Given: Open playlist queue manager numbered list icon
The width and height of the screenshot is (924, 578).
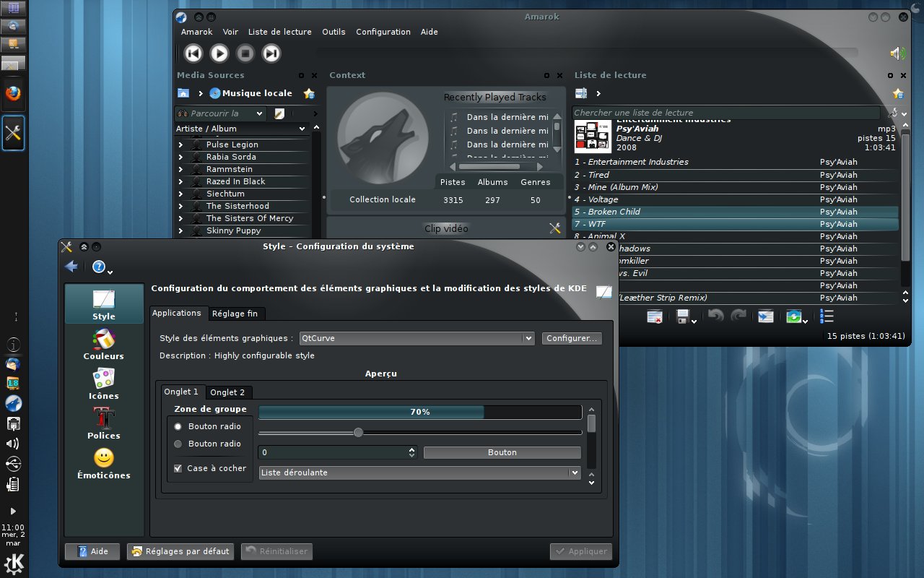Looking at the screenshot, I should pos(827,316).
